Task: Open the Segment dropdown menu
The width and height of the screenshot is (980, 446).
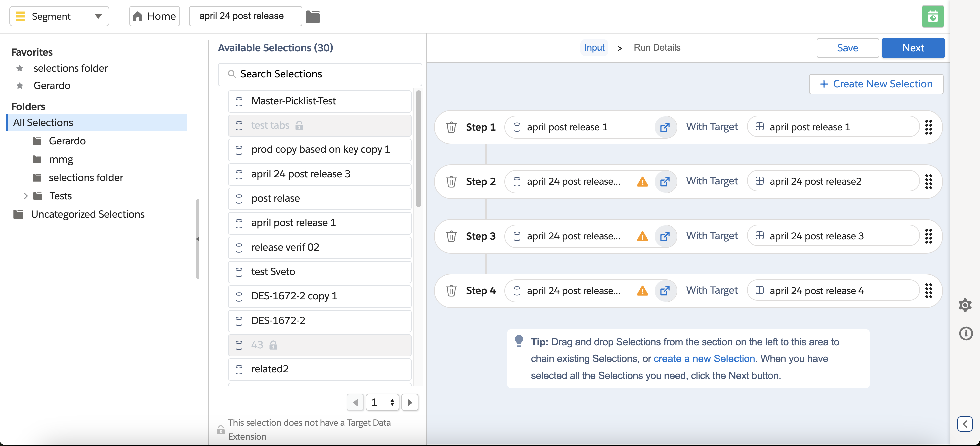Action: (x=59, y=16)
